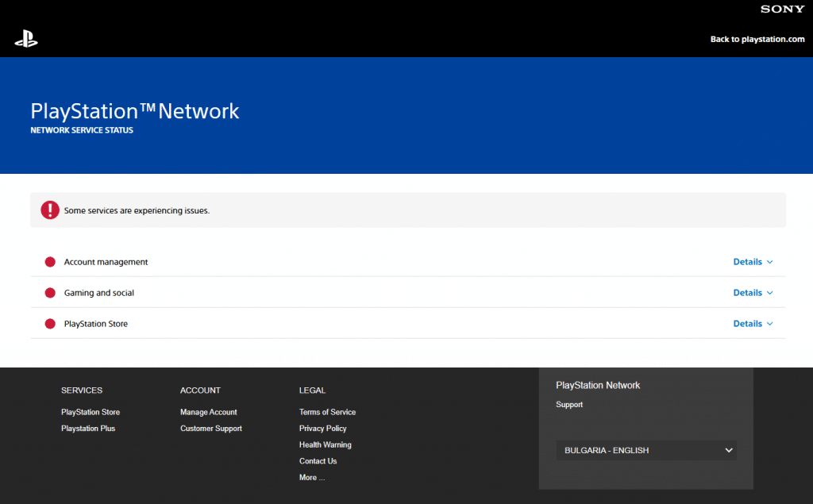Click PlayStation Network footer panel title

[x=598, y=385]
